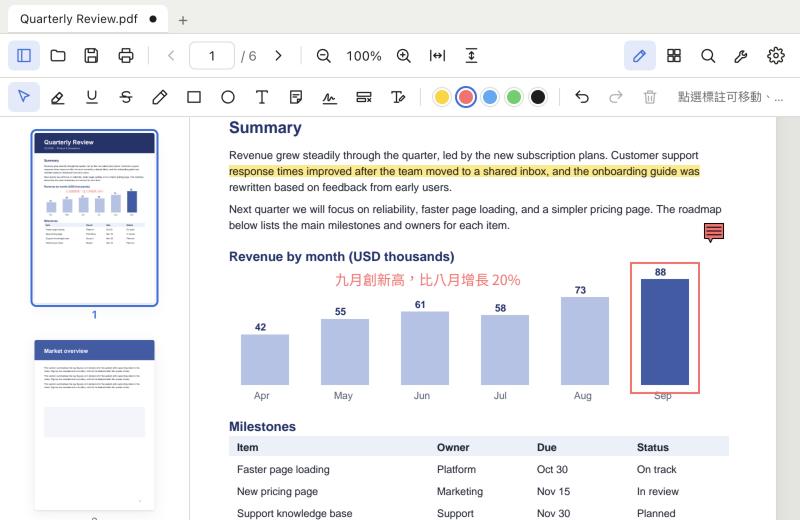Select the signature tool
Viewport: 800px width, 520px height.
point(330,97)
